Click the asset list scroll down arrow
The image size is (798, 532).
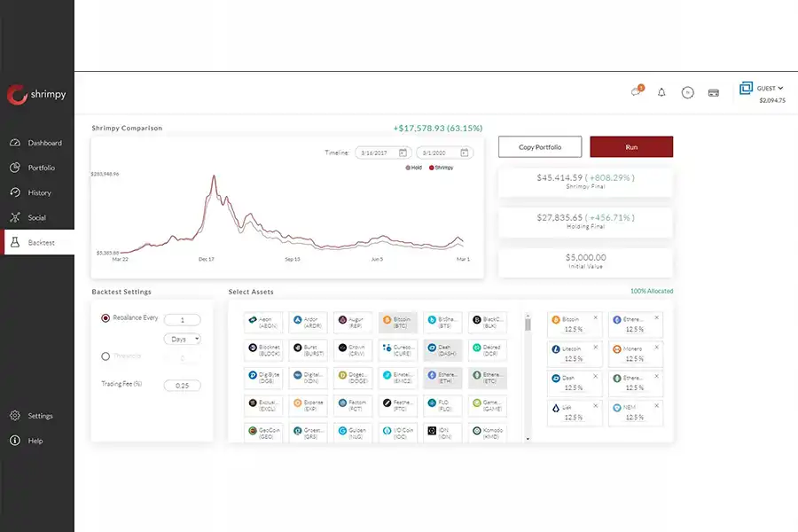(x=528, y=438)
